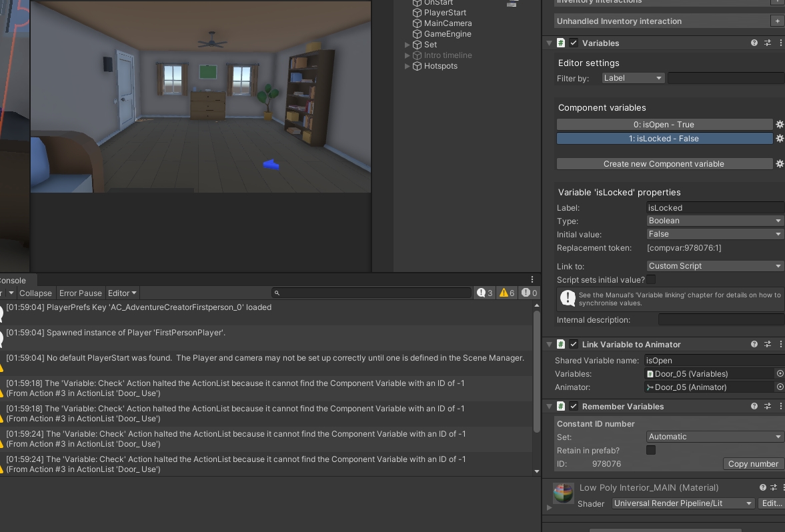Select the isLocked component variable
Screen dimensions: 785x532
(x=664, y=139)
